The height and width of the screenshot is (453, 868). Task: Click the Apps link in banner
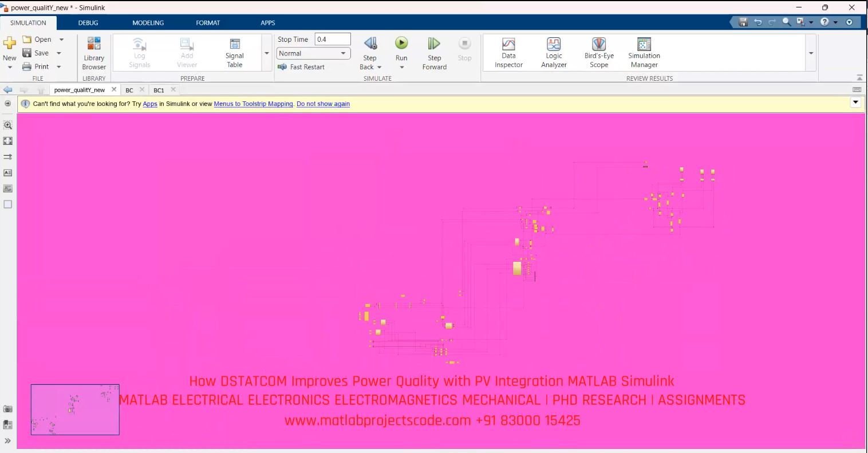tap(150, 104)
